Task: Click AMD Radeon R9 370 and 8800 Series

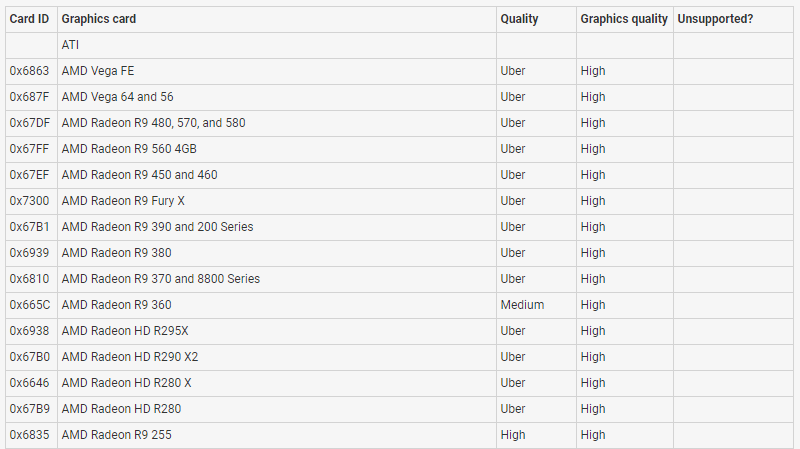Action: click(x=160, y=279)
